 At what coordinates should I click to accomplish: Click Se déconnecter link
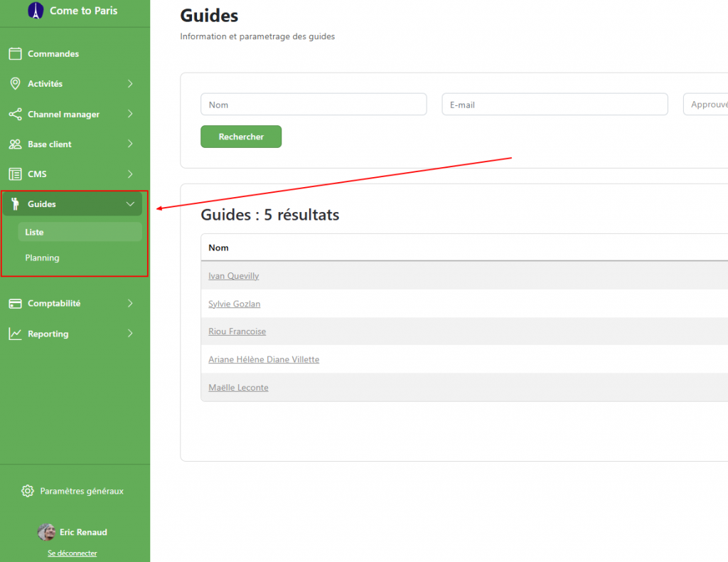73,553
